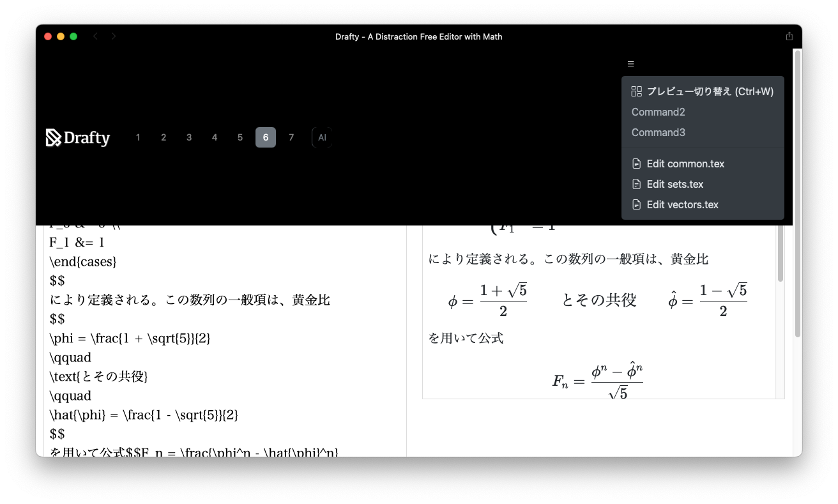Click the macOS zoom green button
The image size is (838, 504).
point(73,36)
